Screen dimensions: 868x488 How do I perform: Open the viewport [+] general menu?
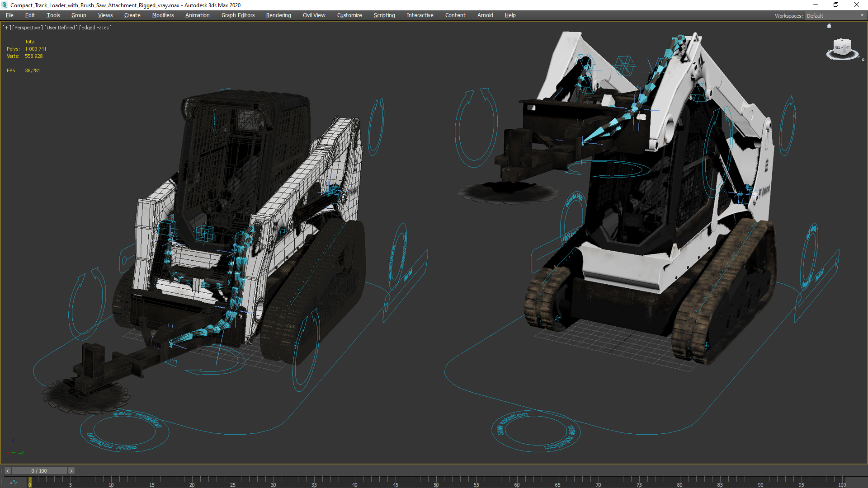[x=6, y=28]
